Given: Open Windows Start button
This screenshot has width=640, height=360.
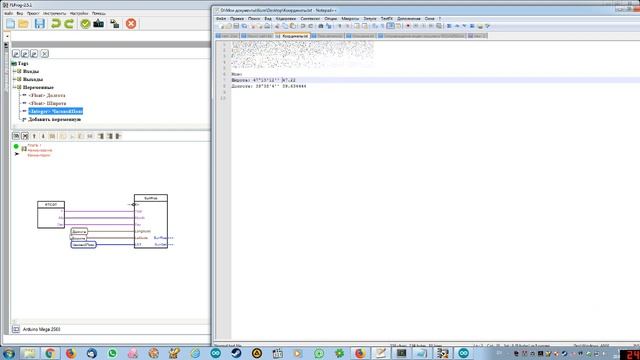Looking at the screenshot, I should tap(8, 353).
